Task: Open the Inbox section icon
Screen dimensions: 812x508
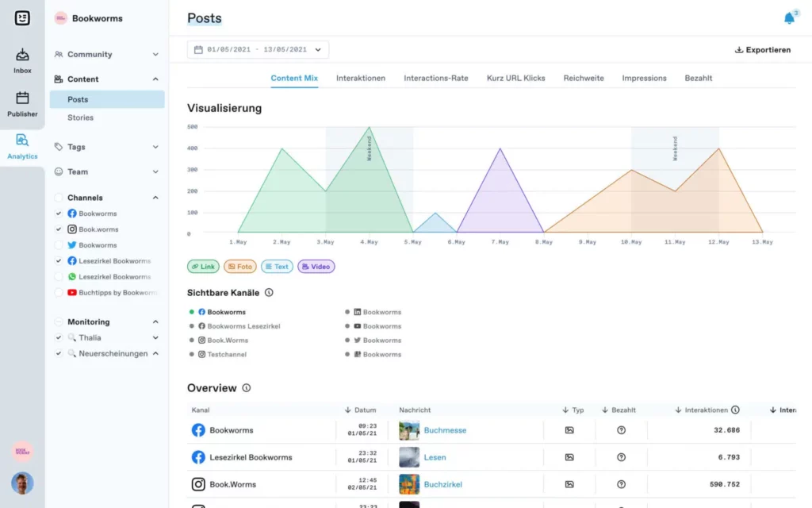Action: coord(22,55)
